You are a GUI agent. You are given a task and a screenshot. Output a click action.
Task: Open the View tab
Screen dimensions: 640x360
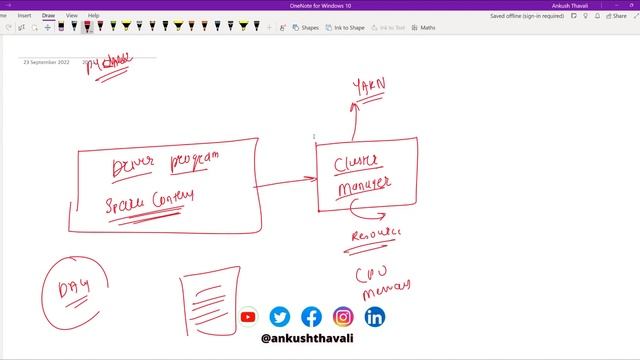pos(72,16)
